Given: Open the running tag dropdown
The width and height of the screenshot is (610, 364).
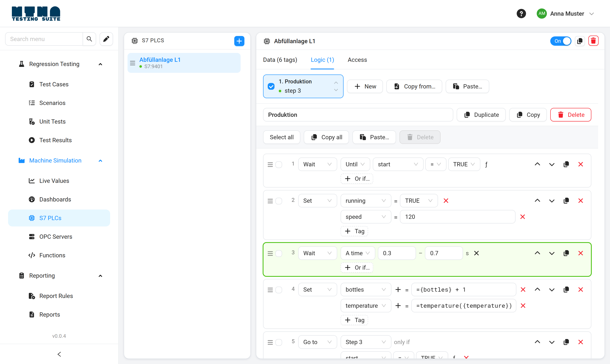Looking at the screenshot, I should click(366, 201).
